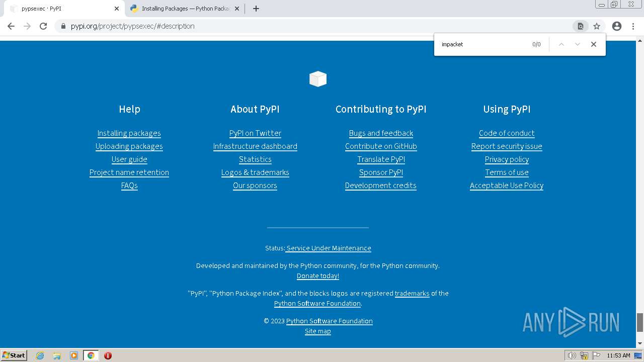Viewport: 644px width, 362px height.
Task: Open File Explorer from the taskbar
Action: pos(57,355)
